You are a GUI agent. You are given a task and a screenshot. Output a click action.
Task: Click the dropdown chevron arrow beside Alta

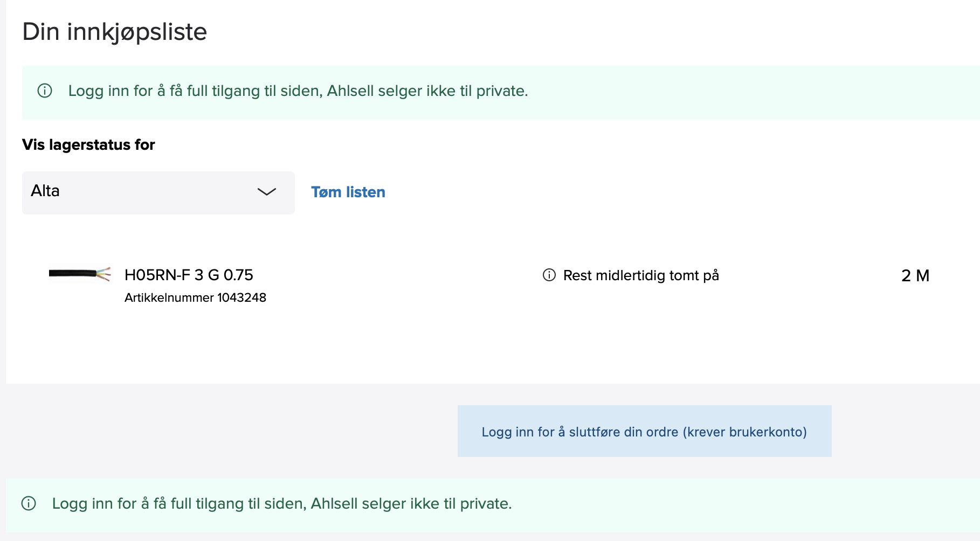(266, 192)
